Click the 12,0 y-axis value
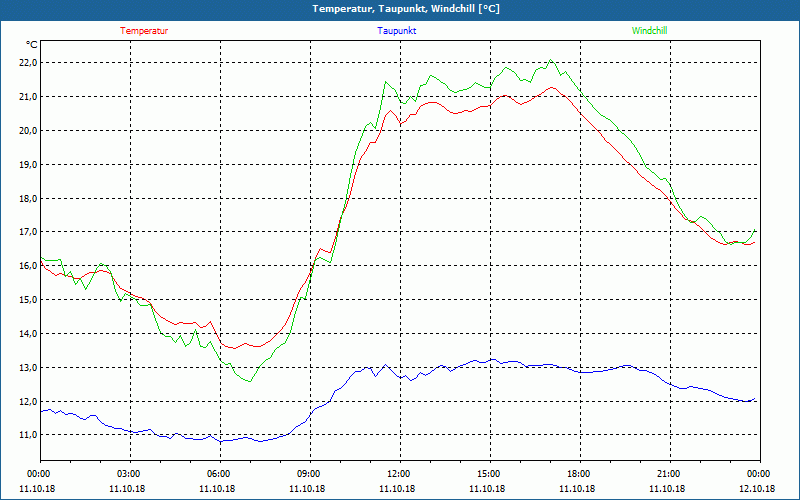Image resolution: width=800 pixels, height=500 pixels. [29, 401]
